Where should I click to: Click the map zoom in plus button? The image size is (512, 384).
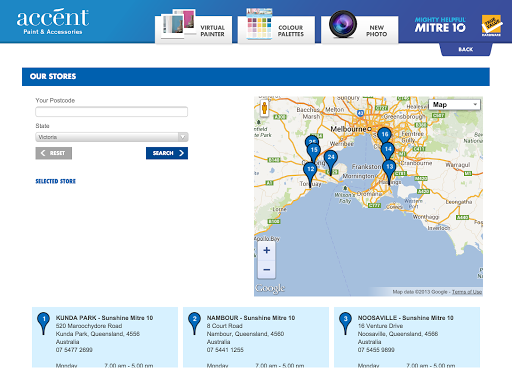267,250
